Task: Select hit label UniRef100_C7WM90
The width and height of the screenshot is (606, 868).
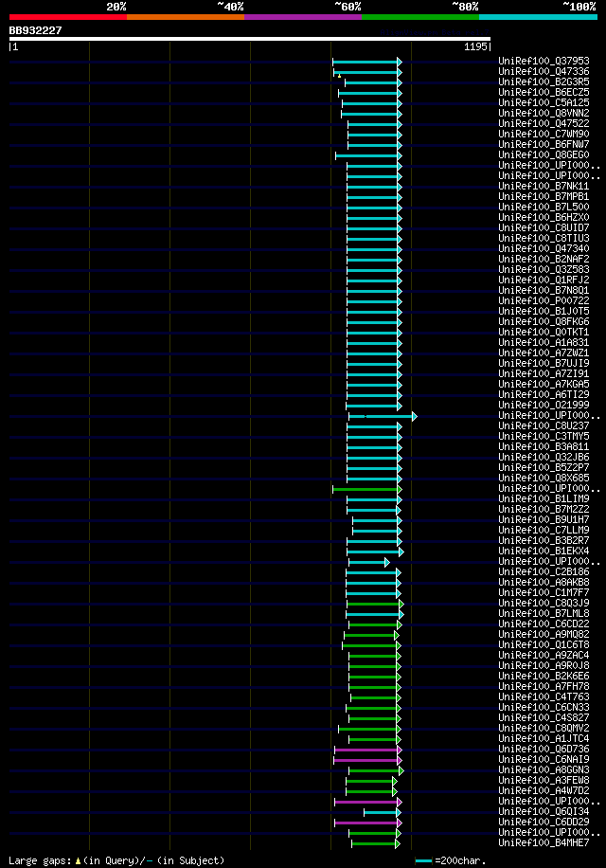Action: click(x=544, y=135)
